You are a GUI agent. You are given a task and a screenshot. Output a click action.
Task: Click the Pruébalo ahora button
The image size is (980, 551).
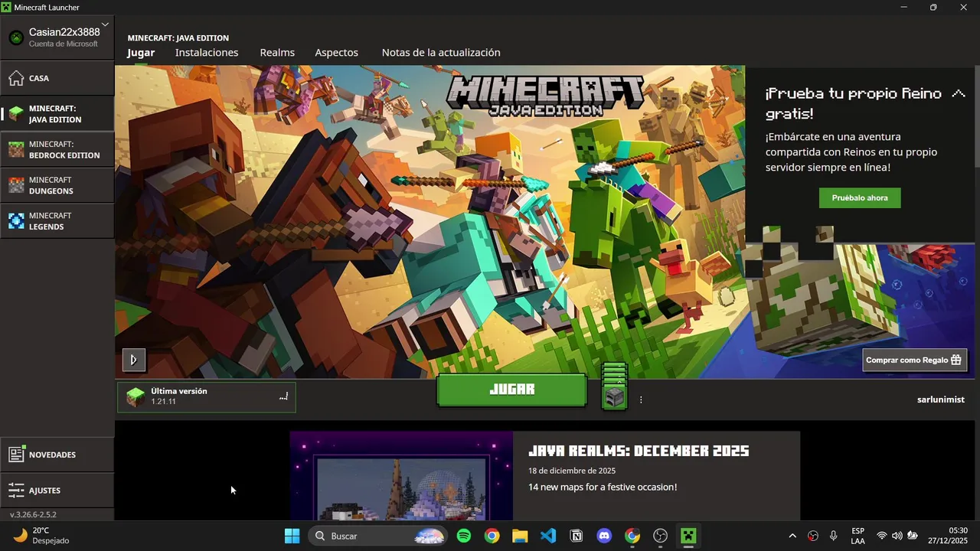coord(860,197)
